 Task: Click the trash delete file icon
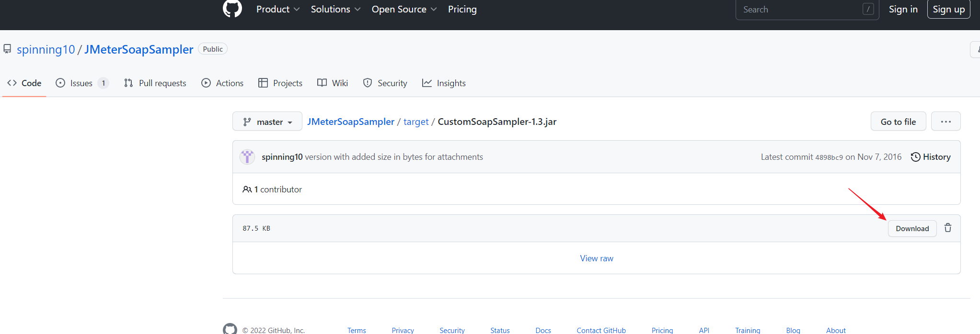tap(947, 228)
